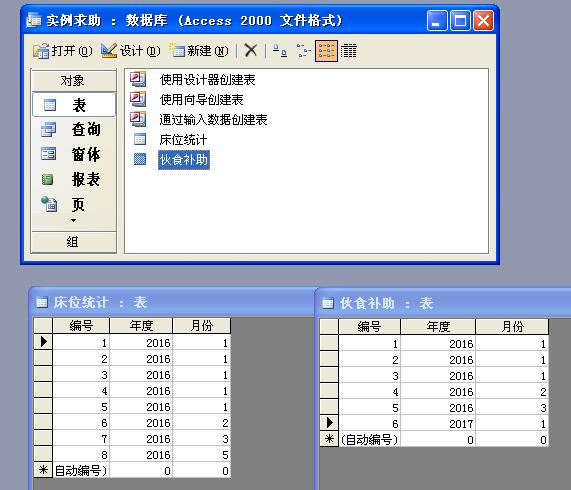This screenshot has width=571, height=490.
Task: Toggle the list view icon
Action: coord(326,51)
